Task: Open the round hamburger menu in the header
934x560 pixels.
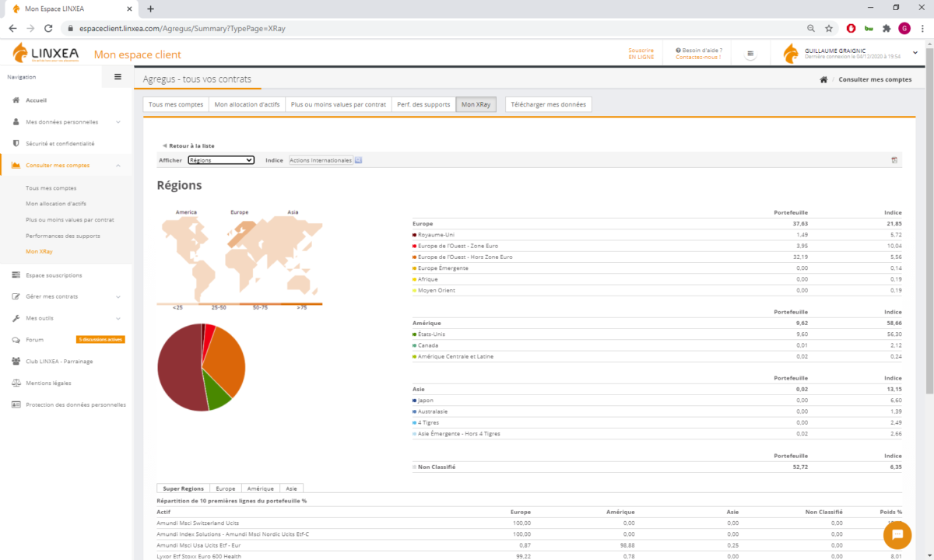Action: 750,54
